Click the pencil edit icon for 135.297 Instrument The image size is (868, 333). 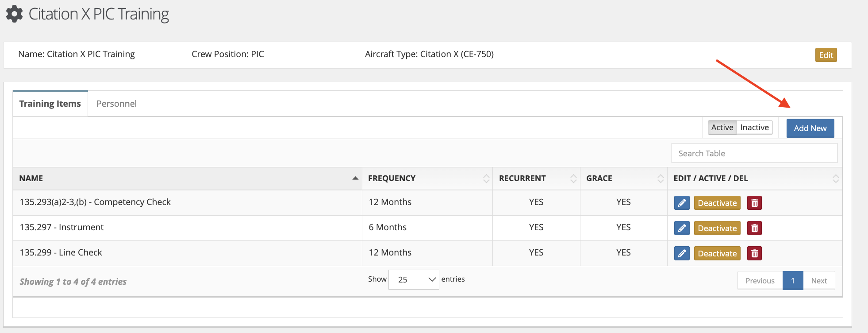point(682,228)
